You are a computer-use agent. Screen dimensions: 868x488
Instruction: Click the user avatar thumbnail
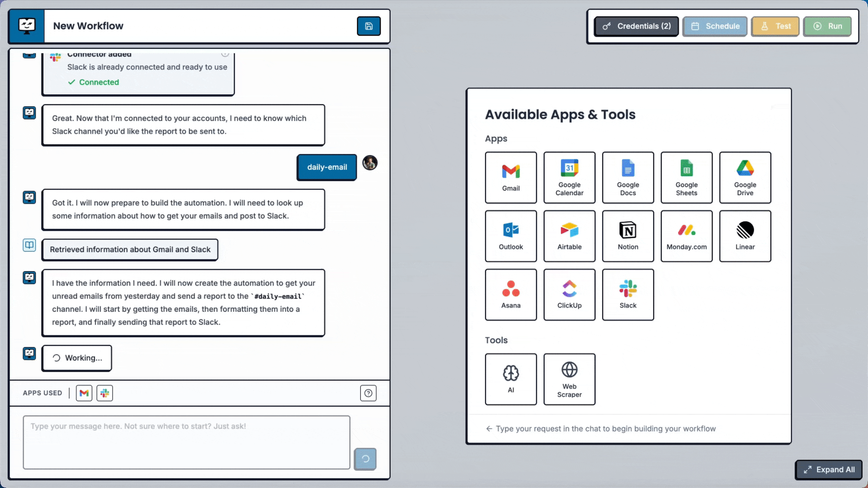tap(370, 163)
